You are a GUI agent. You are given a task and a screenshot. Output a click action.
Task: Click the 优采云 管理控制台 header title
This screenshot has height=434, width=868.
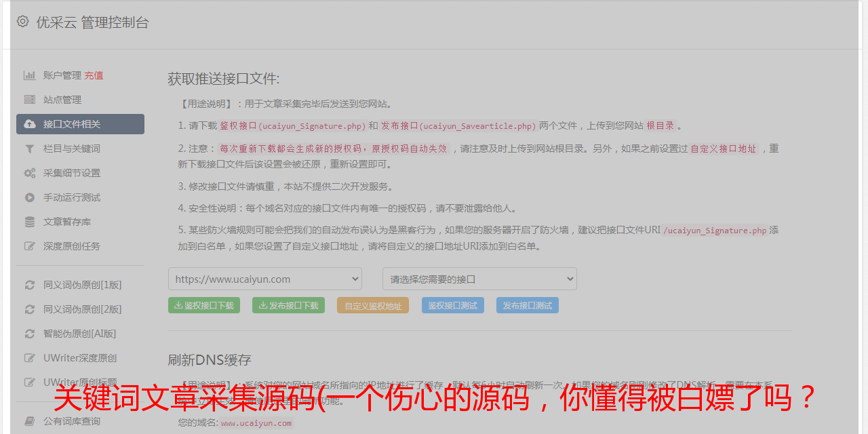92,22
